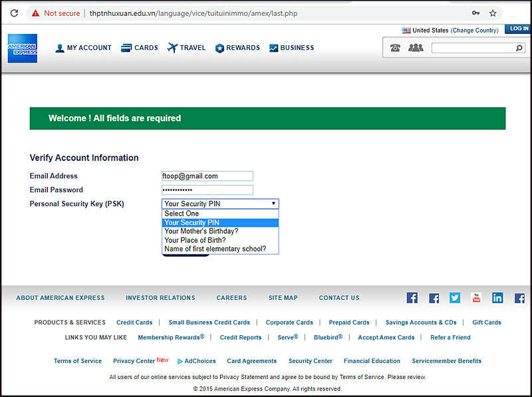
Task: Open Card Agreements link
Action: coord(252,361)
